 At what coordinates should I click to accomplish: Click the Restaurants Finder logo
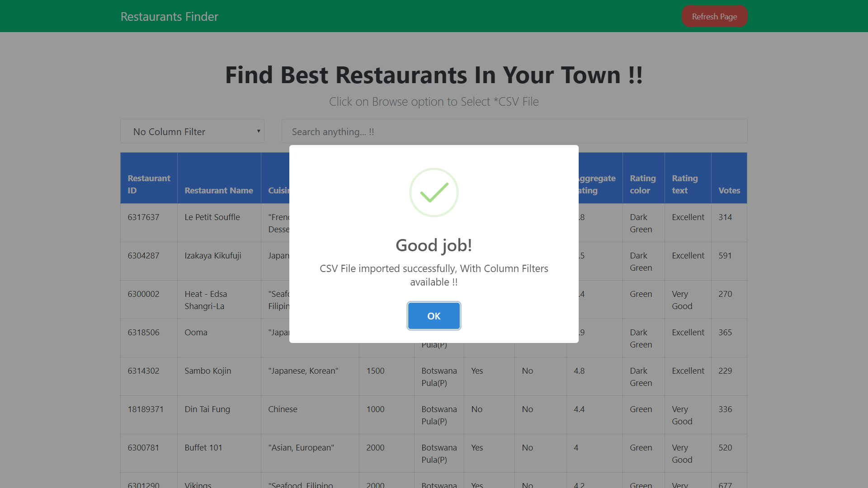(x=169, y=16)
